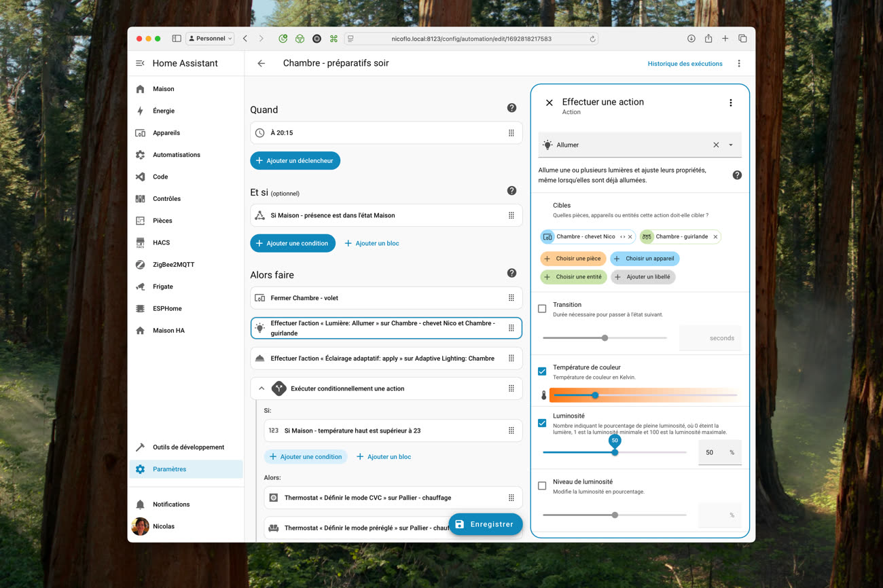Click Ajouter un déclencheur
Screen dimensions: 883x588
(295, 161)
